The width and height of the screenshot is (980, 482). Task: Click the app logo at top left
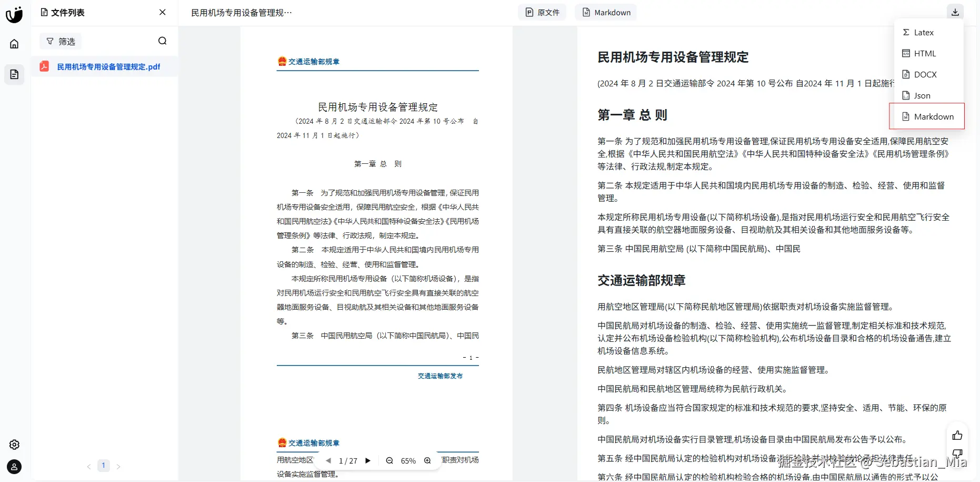(x=14, y=14)
